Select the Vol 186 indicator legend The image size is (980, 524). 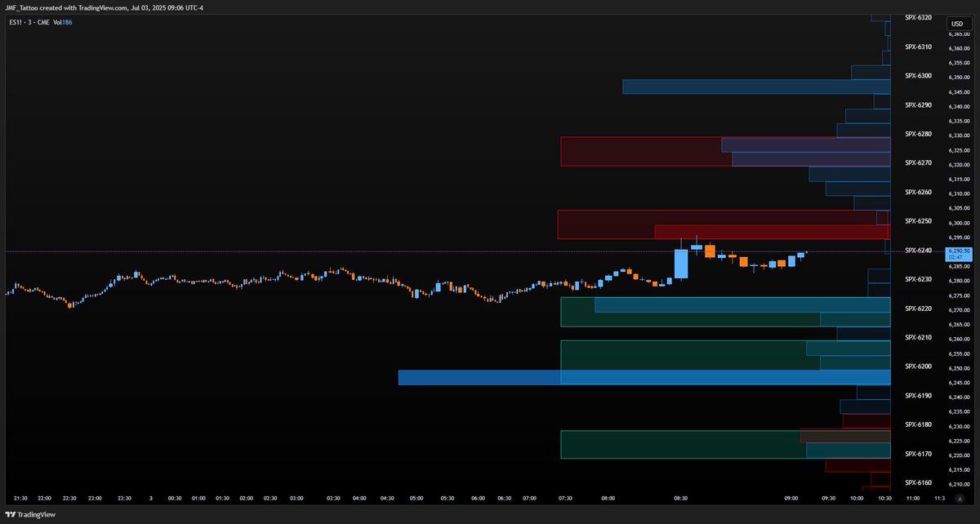pyautogui.click(x=62, y=22)
